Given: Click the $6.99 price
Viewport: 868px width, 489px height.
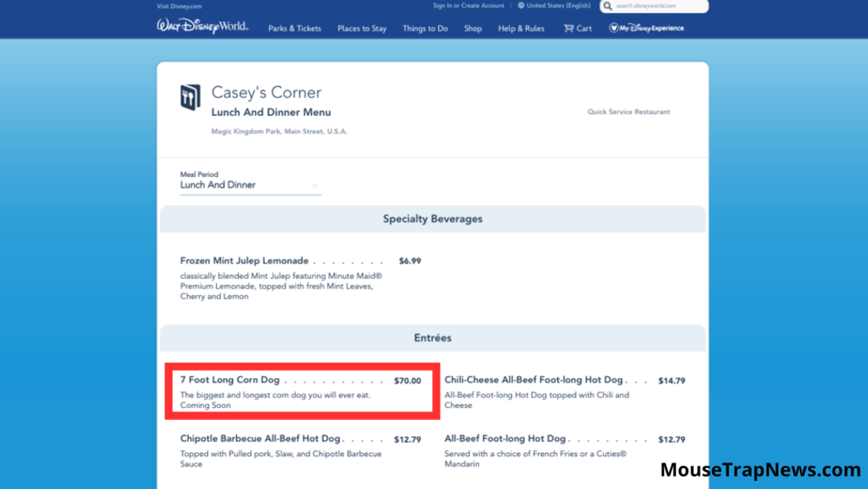Looking at the screenshot, I should pos(410,261).
